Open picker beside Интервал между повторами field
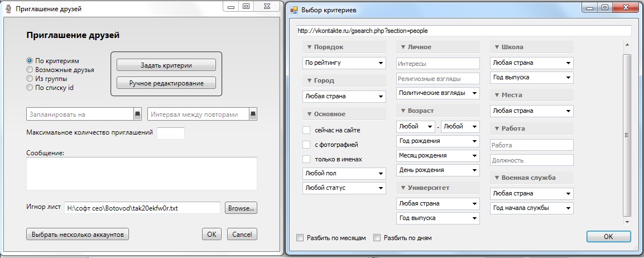The image size is (644, 258). tap(253, 114)
